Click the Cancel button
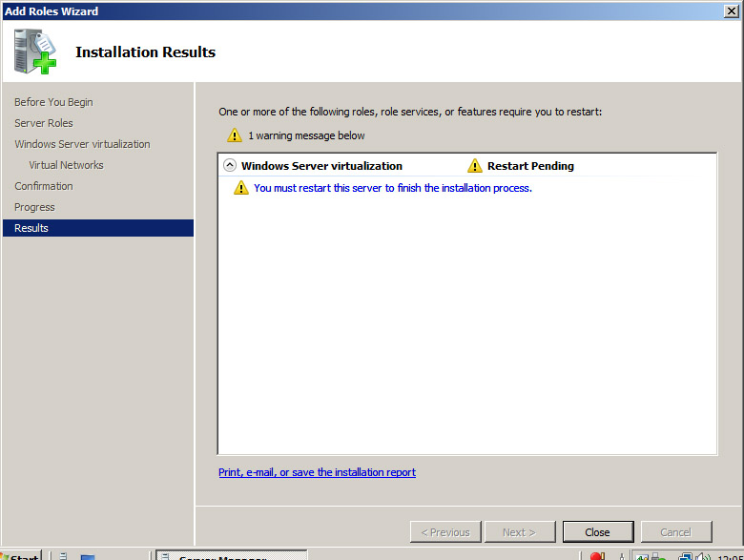Screen dimensions: 744x560 tap(676, 532)
